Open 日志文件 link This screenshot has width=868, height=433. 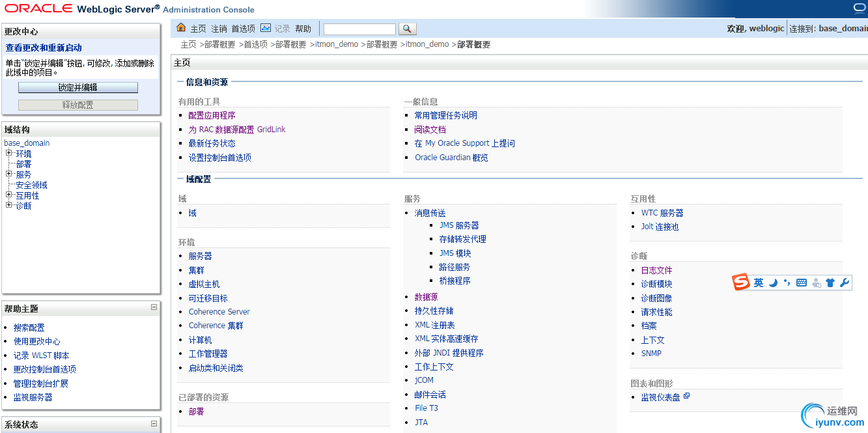pos(656,270)
